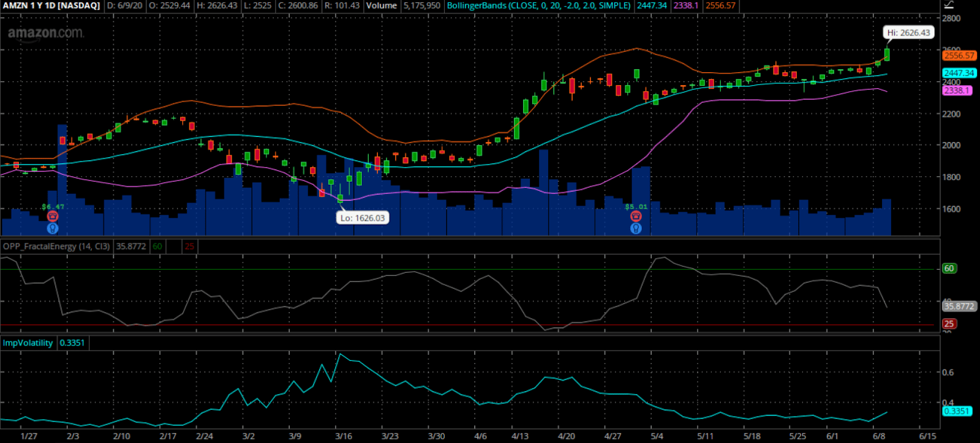980x443 pixels.
Task: Open the drawing curve icon at top right
Action: click(949, 5)
